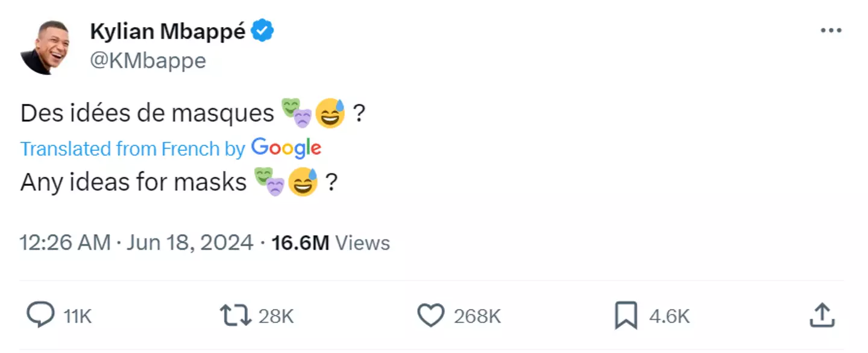Click the 4.6K bookmarks count
This screenshot has width=868, height=353.
click(x=669, y=316)
